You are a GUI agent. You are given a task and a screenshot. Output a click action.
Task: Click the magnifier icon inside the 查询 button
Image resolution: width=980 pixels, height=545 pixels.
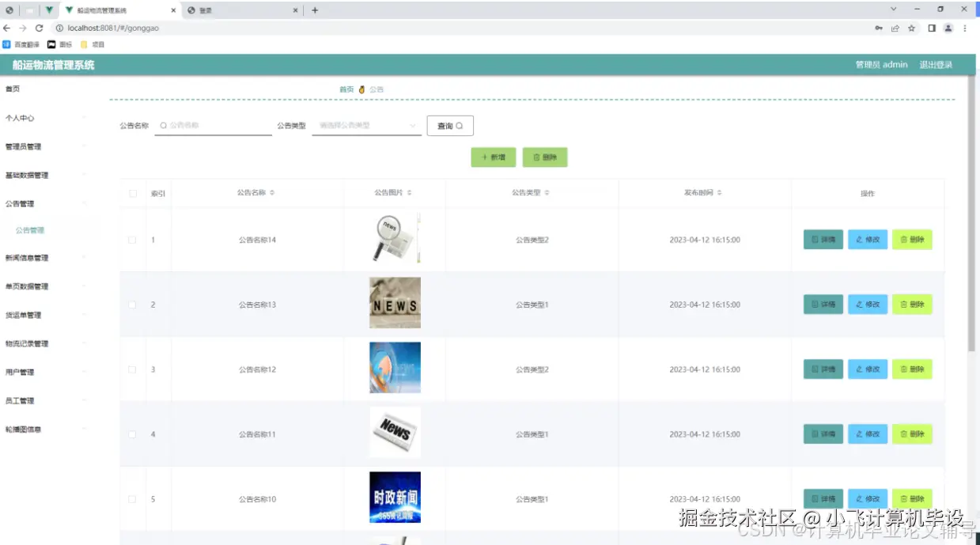point(459,126)
